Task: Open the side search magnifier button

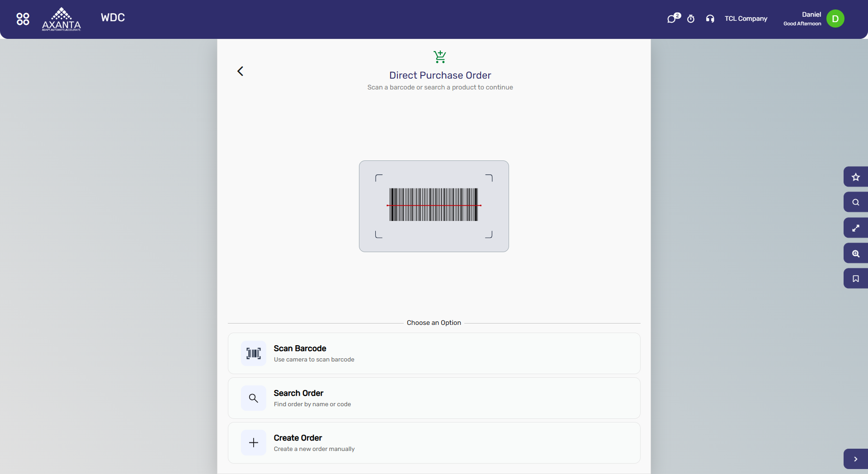Action: click(x=856, y=202)
